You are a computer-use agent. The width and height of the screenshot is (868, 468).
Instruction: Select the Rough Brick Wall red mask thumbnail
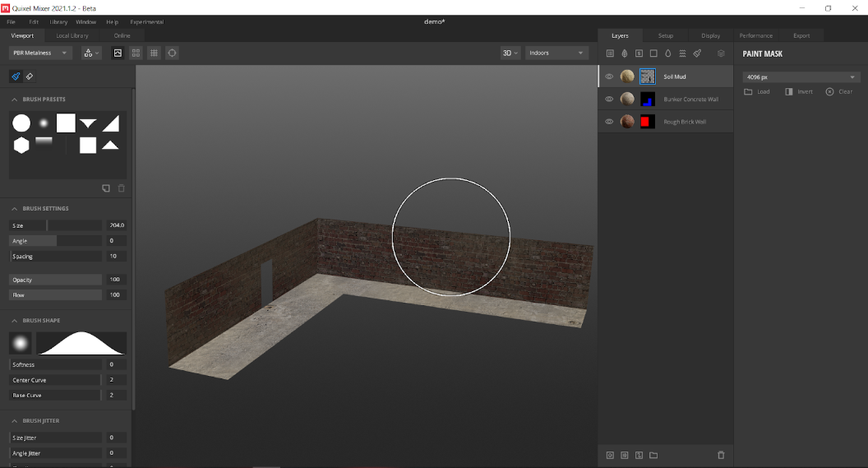point(647,122)
